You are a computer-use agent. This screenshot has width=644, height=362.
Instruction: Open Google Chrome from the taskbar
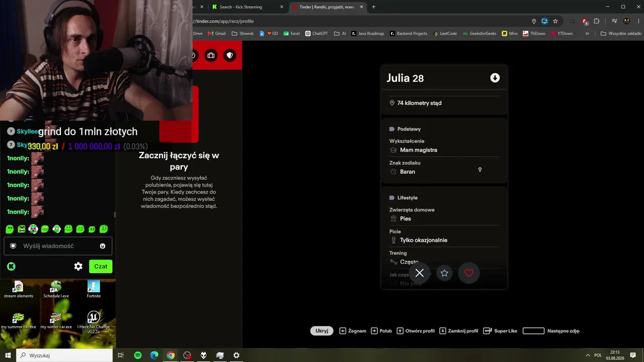171,355
